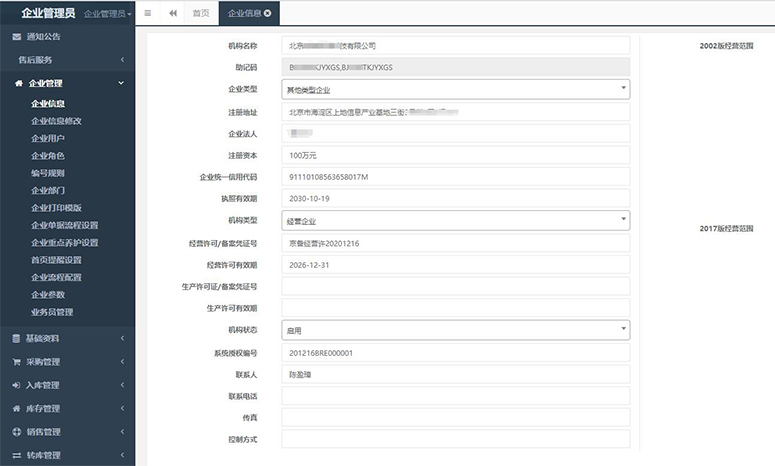The width and height of the screenshot is (775, 466).
Task: Switch to the 企业信息 tab
Action: coord(245,13)
